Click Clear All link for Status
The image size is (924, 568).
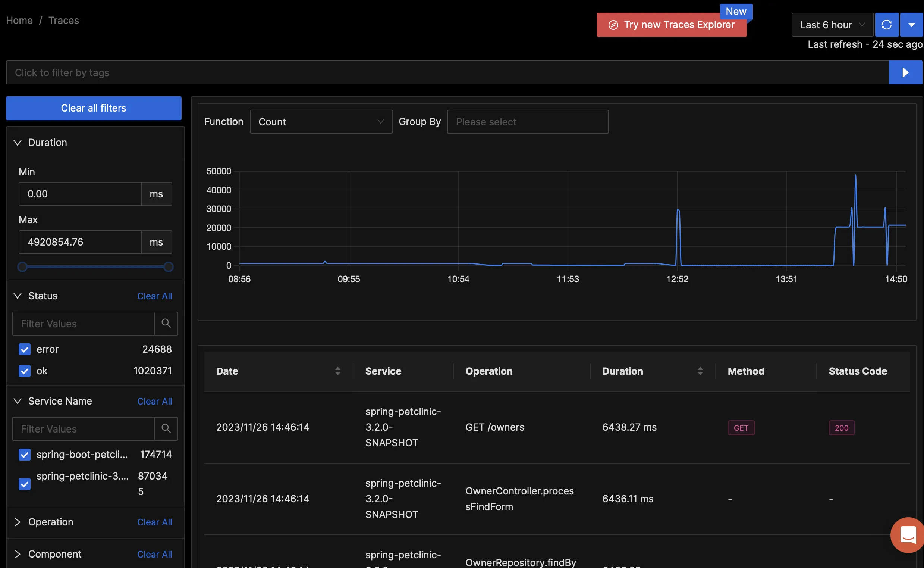(x=155, y=296)
